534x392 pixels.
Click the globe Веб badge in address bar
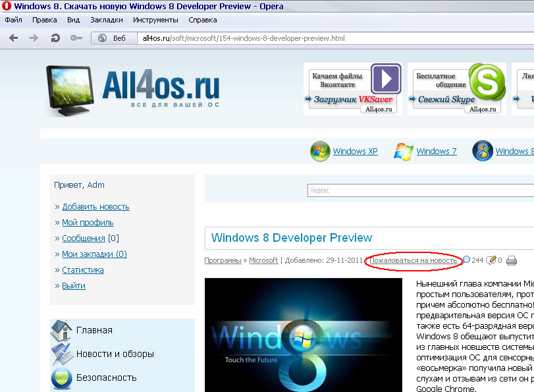pyautogui.click(x=114, y=38)
